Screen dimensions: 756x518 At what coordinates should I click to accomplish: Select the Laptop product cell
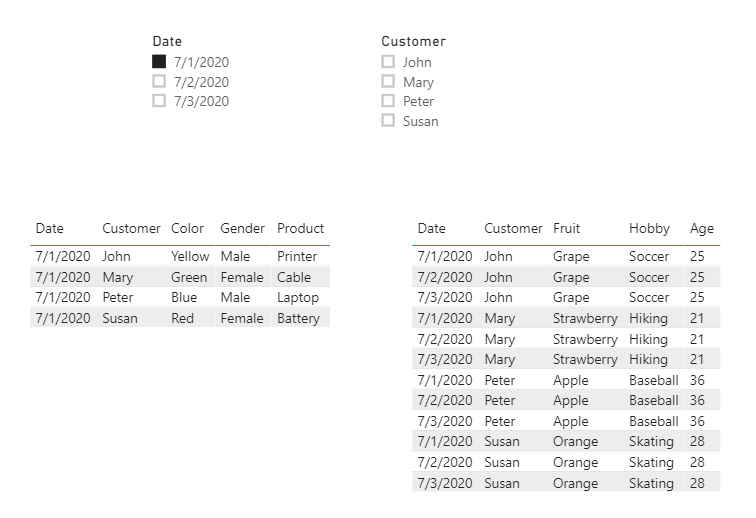(298, 297)
